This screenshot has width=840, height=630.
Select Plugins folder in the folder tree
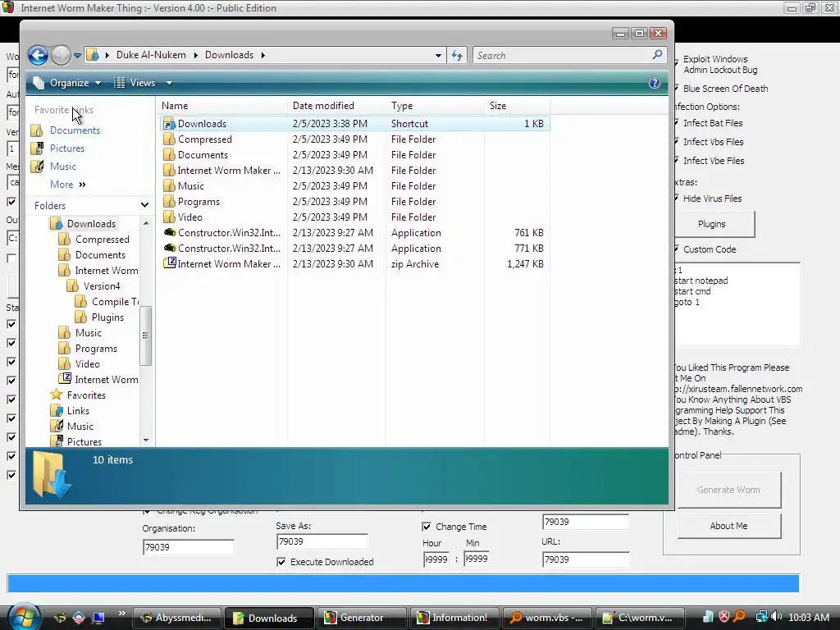tap(107, 317)
